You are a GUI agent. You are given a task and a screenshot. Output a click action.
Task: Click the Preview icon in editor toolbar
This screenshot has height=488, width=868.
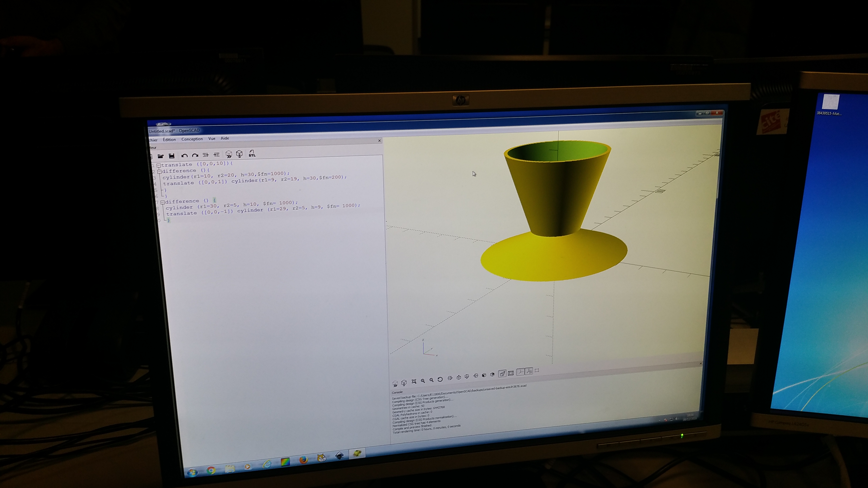228,154
